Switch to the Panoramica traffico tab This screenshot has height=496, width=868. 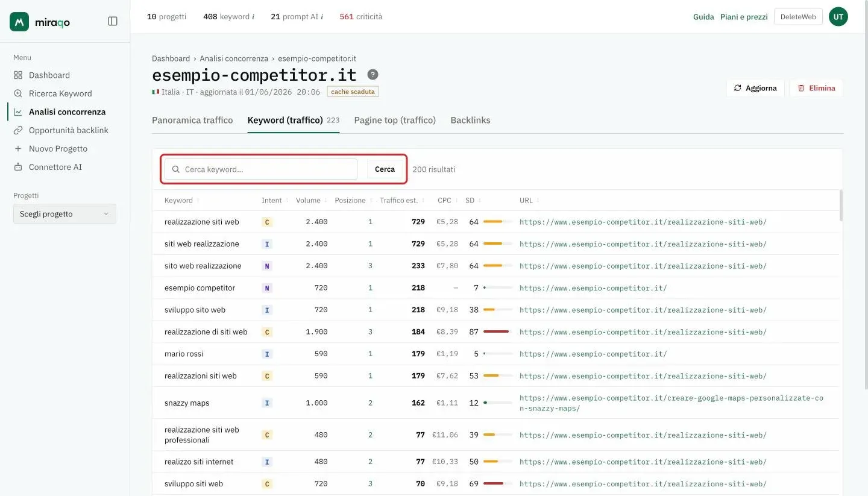pyautogui.click(x=192, y=120)
